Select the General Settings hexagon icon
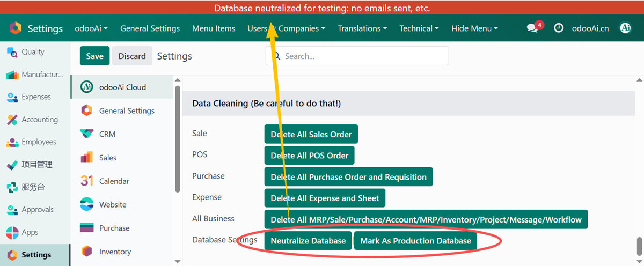The height and width of the screenshot is (266, 644). pyautogui.click(x=86, y=110)
